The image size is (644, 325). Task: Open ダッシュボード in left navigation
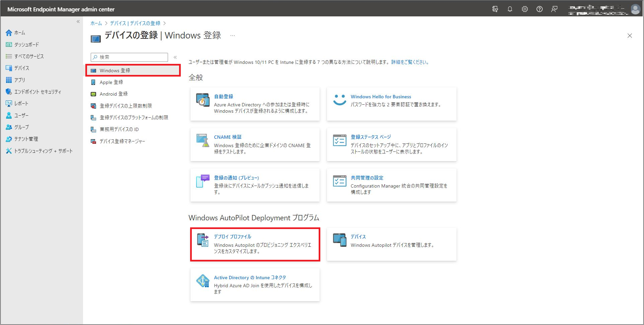(x=26, y=44)
